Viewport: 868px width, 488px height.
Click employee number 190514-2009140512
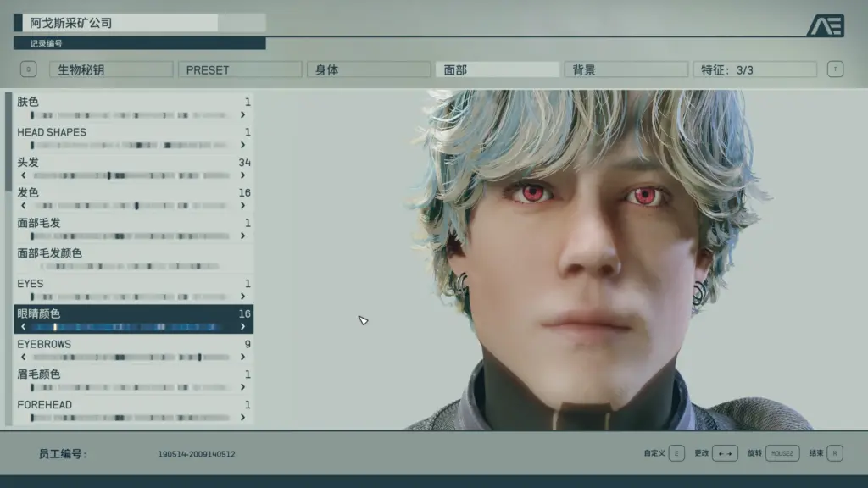click(x=197, y=454)
